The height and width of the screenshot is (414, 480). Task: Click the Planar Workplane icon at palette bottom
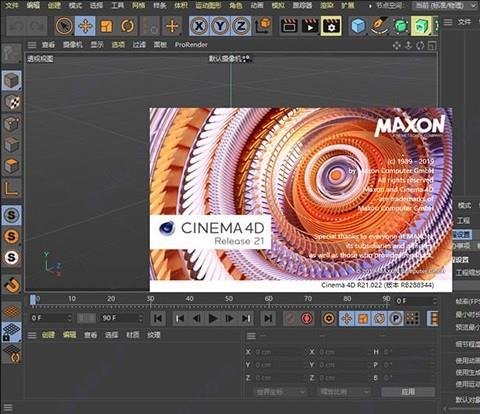[12, 353]
